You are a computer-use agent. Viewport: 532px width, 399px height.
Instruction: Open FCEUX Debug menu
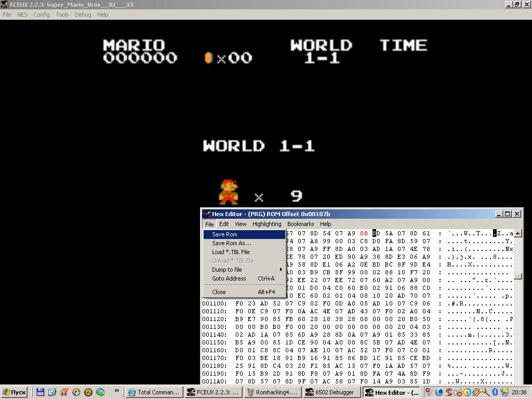83,15
